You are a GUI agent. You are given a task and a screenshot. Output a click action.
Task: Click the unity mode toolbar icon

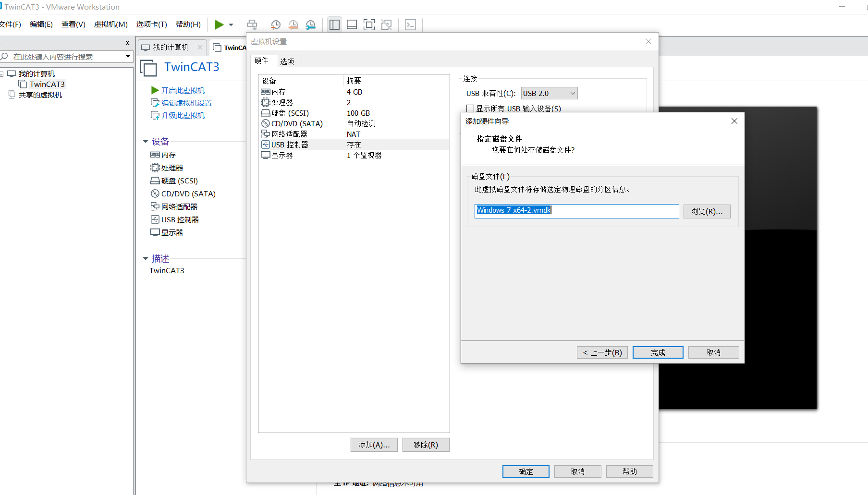[x=386, y=25]
